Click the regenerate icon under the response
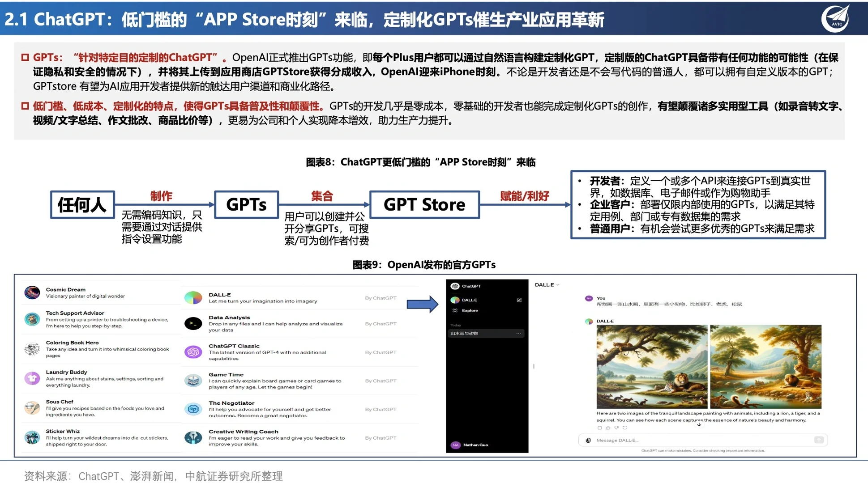The image size is (868, 483). 625,428
